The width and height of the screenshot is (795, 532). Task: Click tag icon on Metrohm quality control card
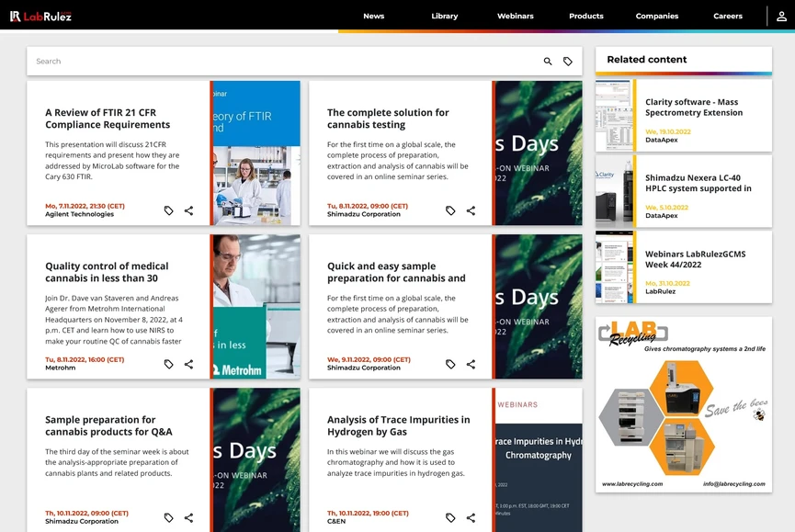click(x=169, y=364)
